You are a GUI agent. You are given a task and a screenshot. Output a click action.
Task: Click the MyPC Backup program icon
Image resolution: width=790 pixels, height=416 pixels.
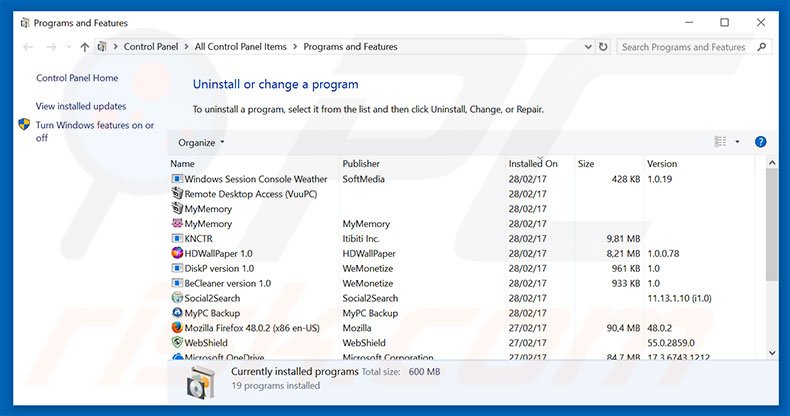(177, 313)
